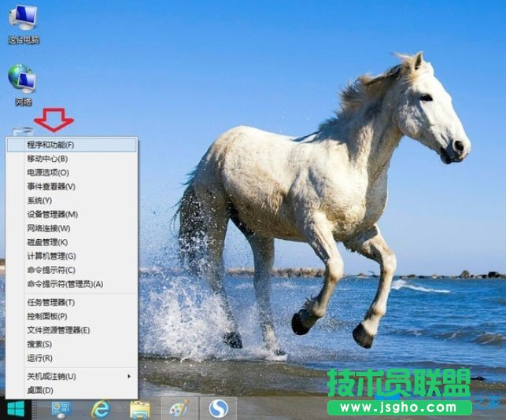Launch 命令提示符(管理员)(A)
Screen dimensions: 506x420
72,284
